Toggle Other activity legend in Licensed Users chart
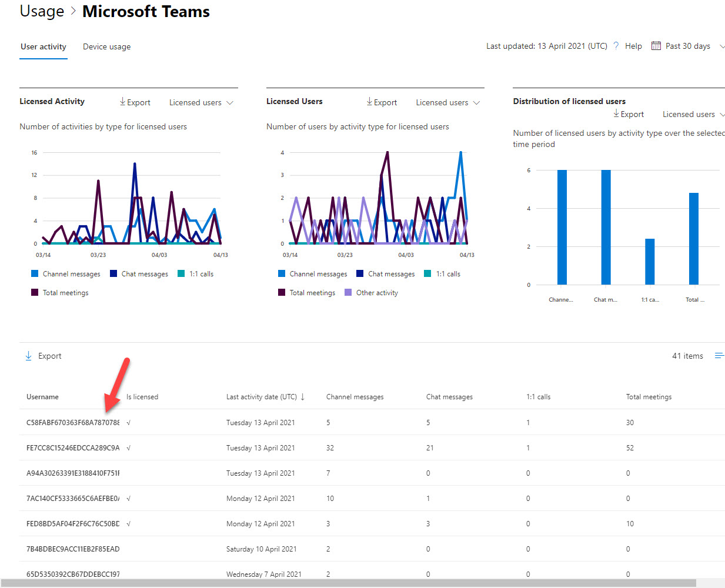725x588 pixels. click(372, 293)
